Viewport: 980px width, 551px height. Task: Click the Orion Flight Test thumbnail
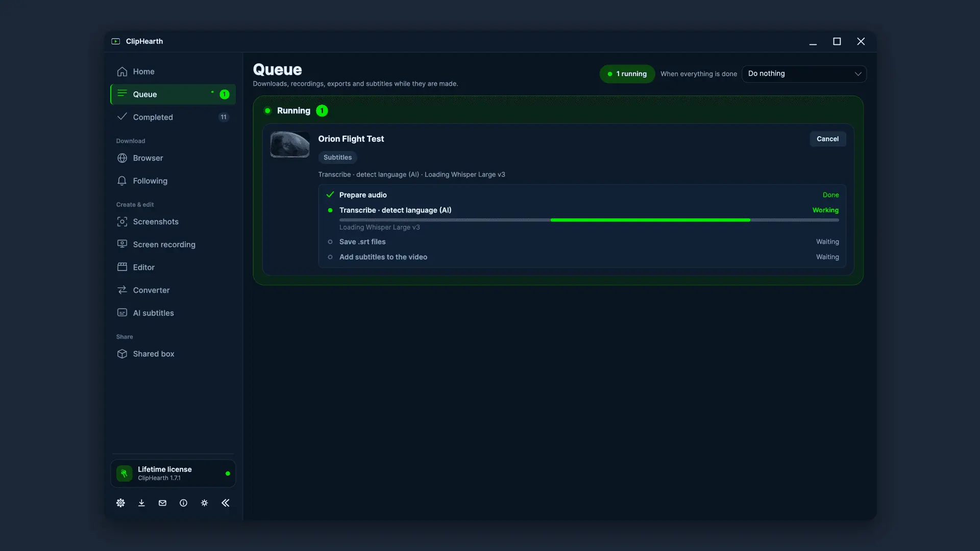point(290,144)
